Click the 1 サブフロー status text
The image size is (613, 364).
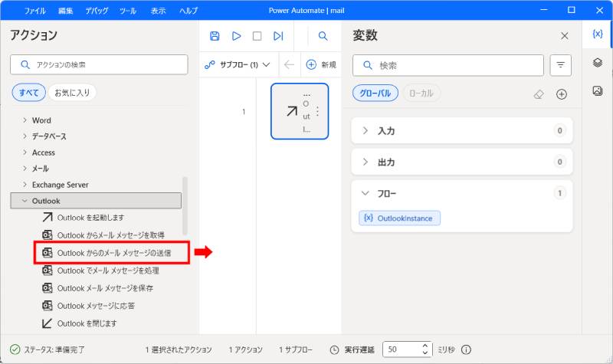(296, 349)
